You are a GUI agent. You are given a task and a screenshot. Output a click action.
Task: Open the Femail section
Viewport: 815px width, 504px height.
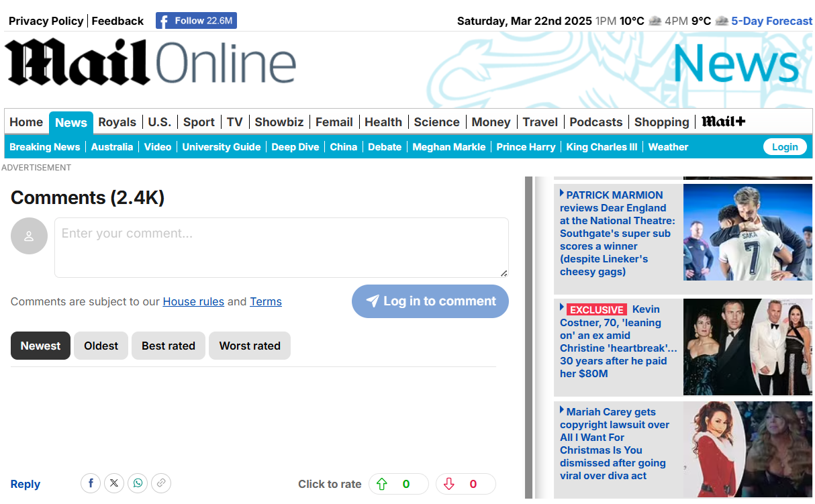click(x=334, y=122)
